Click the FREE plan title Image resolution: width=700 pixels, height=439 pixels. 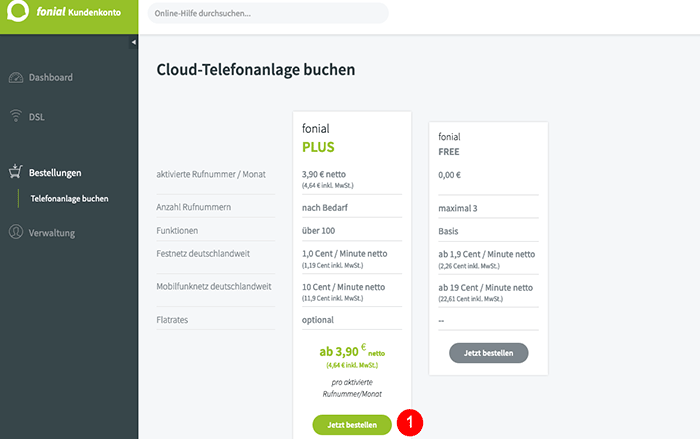pyautogui.click(x=449, y=152)
